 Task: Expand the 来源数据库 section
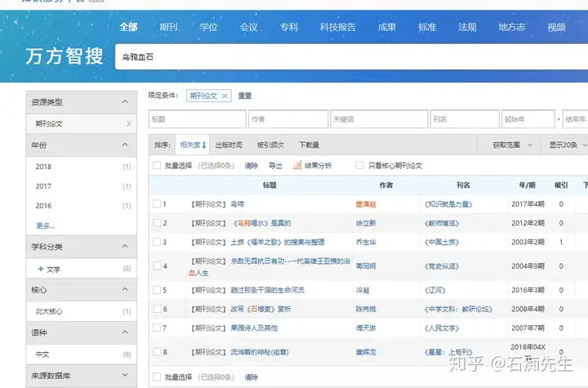[x=125, y=375]
